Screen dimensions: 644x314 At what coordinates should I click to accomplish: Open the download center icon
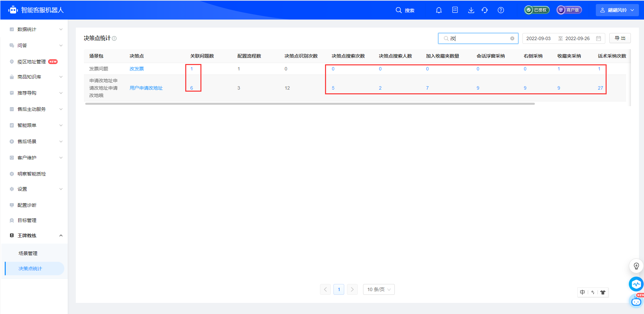[471, 10]
